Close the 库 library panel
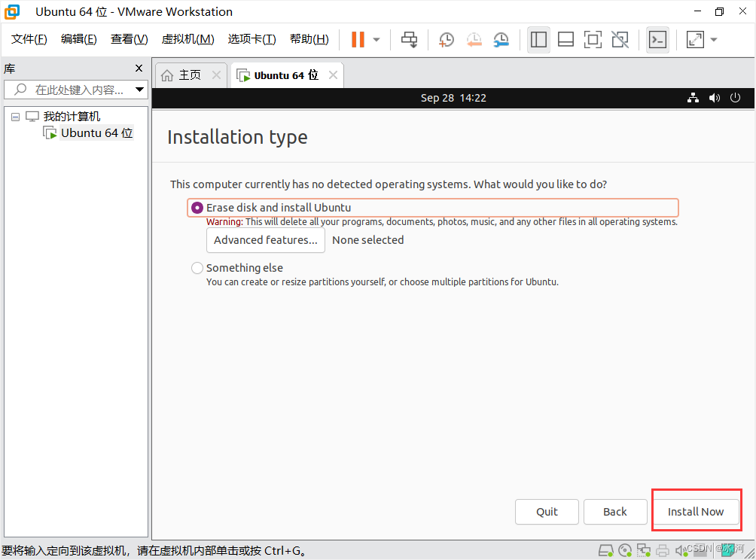Image resolution: width=756 pixels, height=560 pixels. [139, 68]
